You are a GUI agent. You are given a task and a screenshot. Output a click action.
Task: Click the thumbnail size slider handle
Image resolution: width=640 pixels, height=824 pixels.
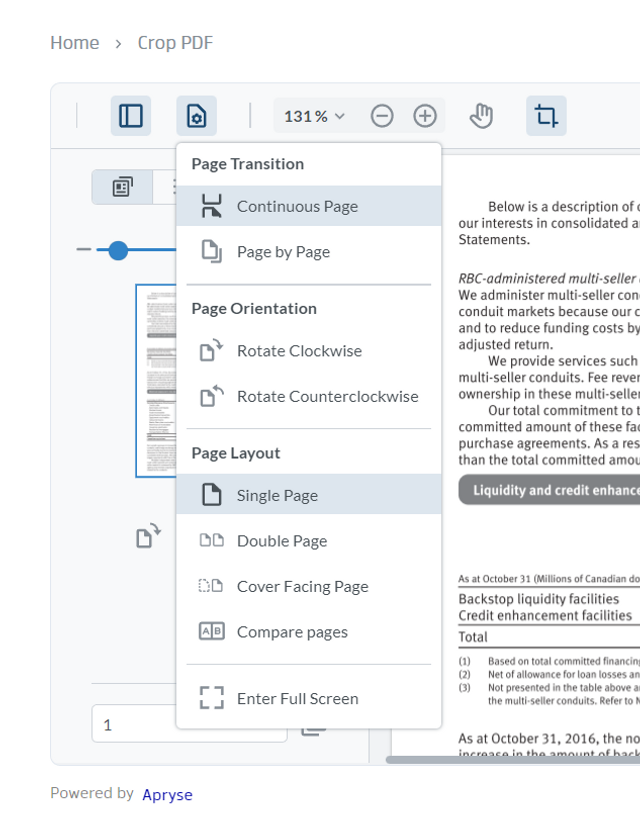click(x=118, y=250)
